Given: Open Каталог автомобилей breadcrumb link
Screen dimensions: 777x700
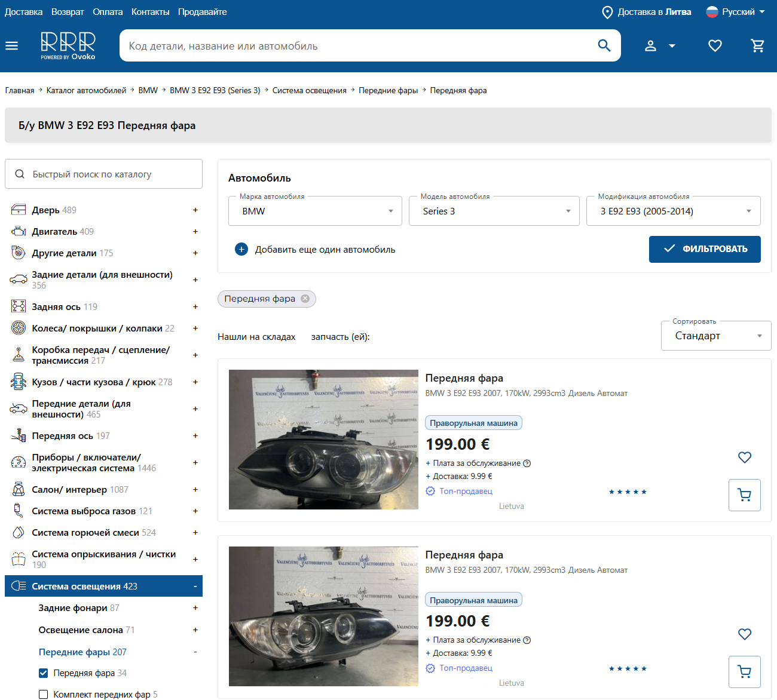Looking at the screenshot, I should coord(87,91).
